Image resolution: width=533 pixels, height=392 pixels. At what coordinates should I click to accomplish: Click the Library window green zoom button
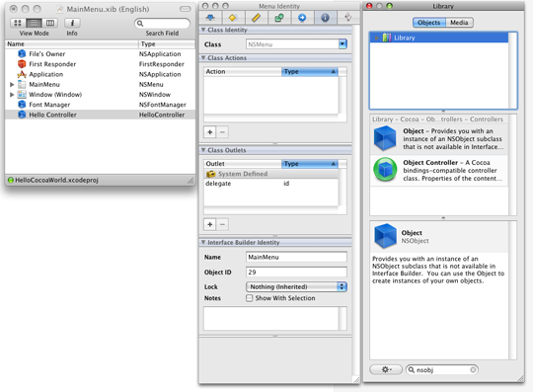pos(389,6)
